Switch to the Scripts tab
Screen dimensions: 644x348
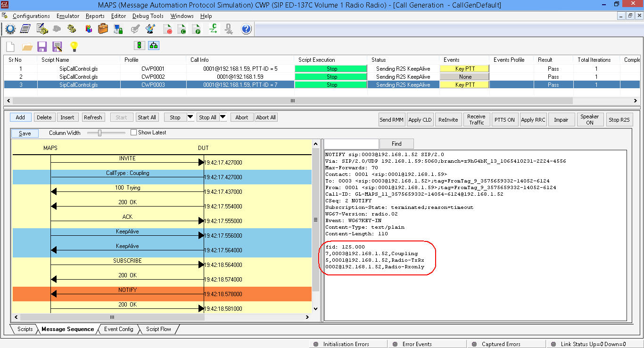coord(25,329)
